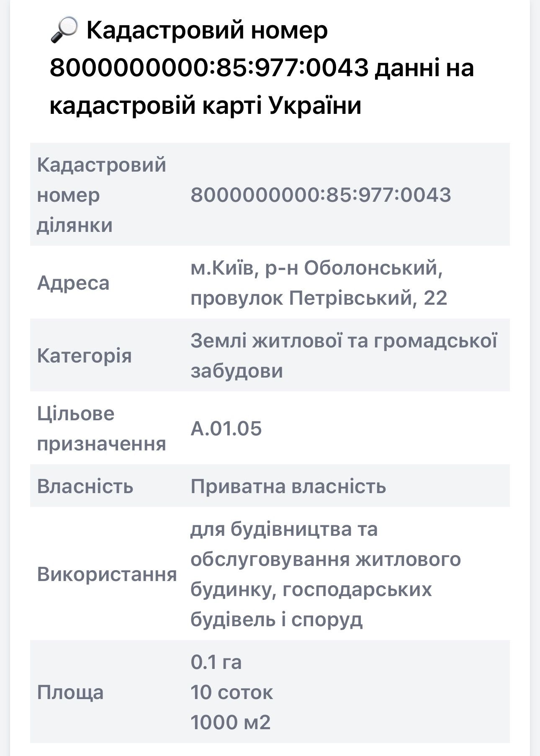
Task: Select the 'Площа' row label
Action: 70,692
